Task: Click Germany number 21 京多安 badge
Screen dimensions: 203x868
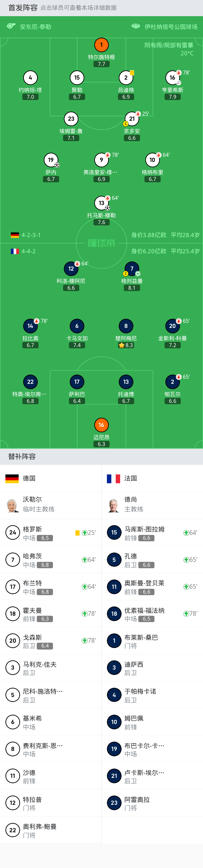Action: coord(132,119)
